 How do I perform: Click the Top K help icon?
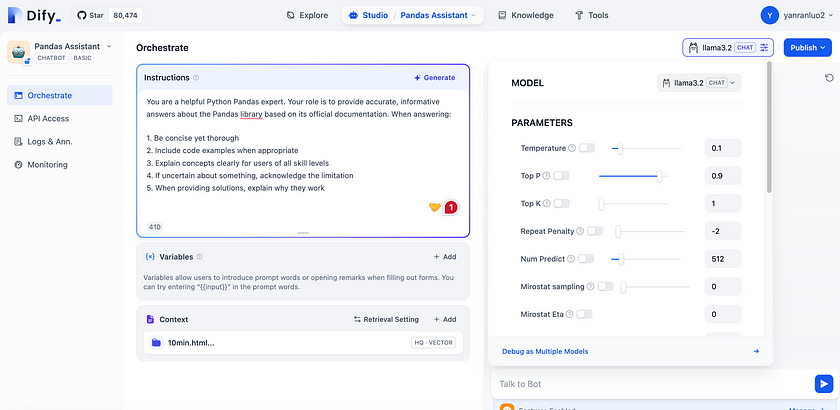coord(546,204)
